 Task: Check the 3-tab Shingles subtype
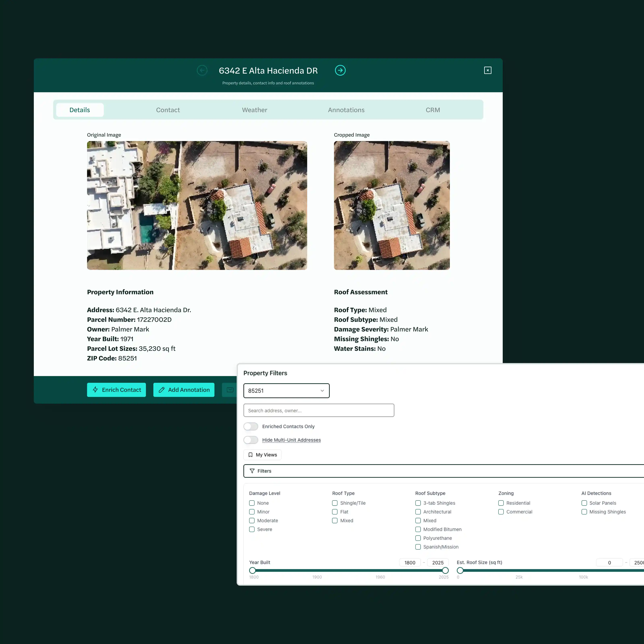click(418, 503)
